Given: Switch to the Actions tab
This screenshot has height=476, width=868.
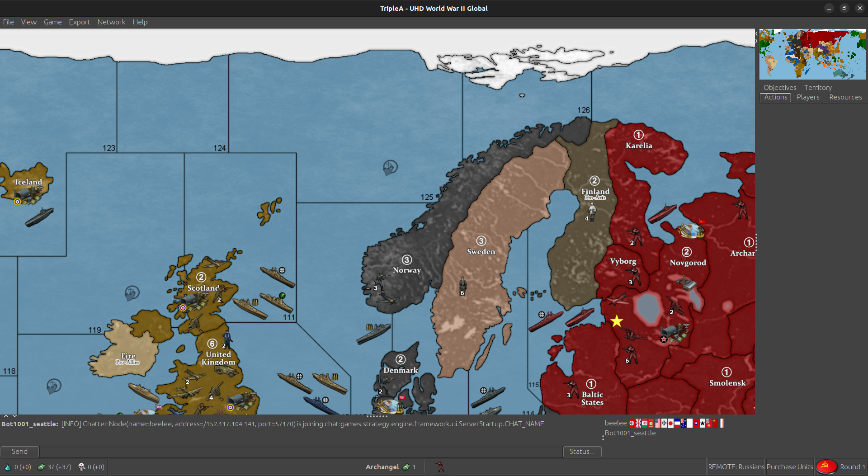Looking at the screenshot, I should tap(776, 97).
